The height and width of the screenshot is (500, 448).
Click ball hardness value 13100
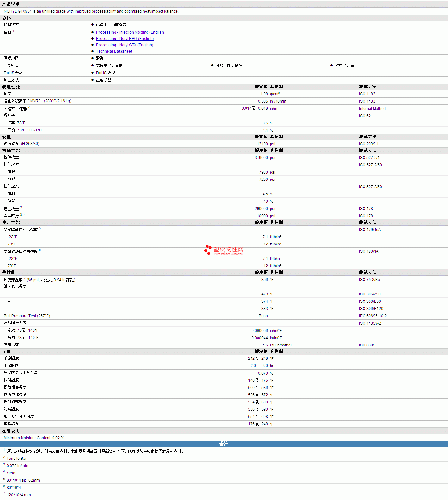tap(262, 144)
